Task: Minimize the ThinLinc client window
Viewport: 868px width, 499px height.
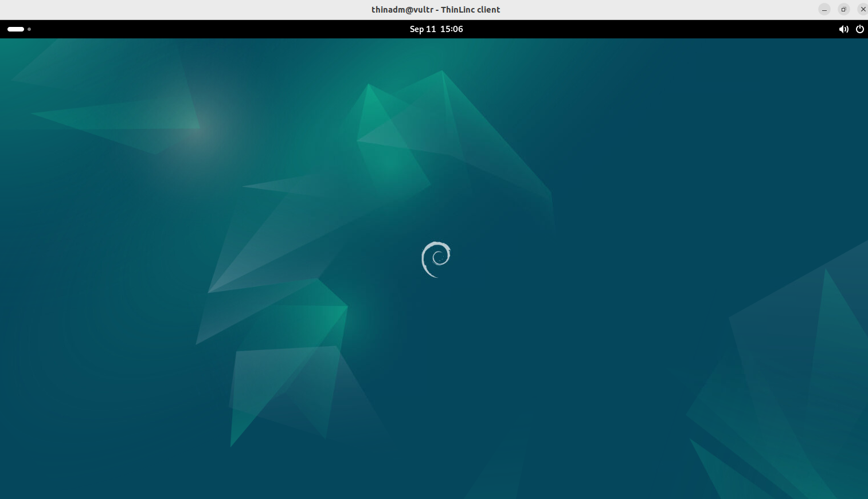Action: pos(824,9)
